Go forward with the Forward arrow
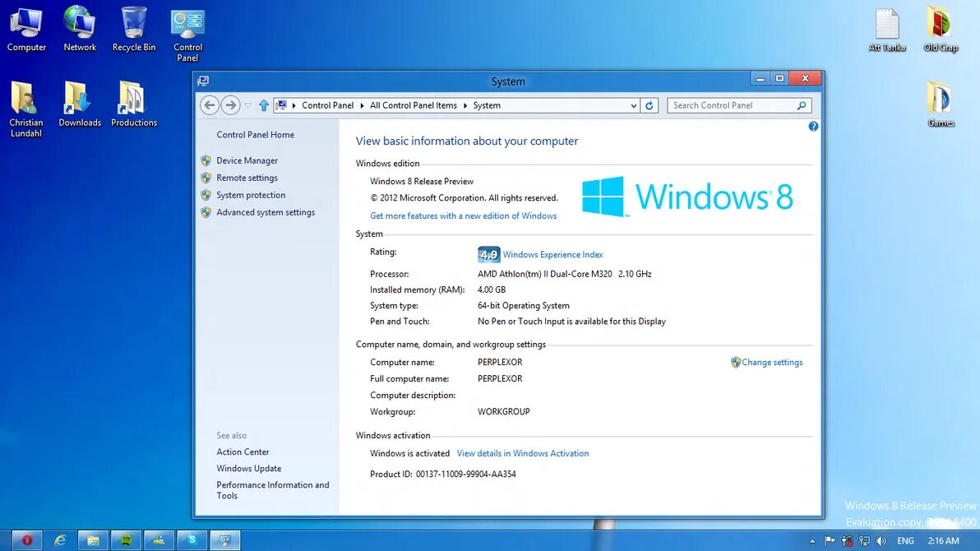The image size is (980, 551). coord(231,105)
